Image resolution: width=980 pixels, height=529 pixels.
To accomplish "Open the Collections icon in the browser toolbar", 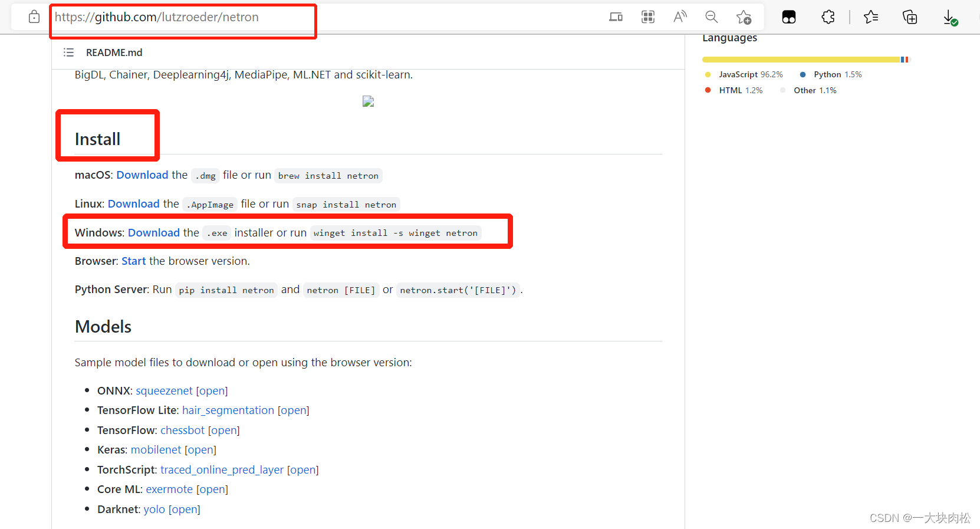I will click(x=910, y=17).
